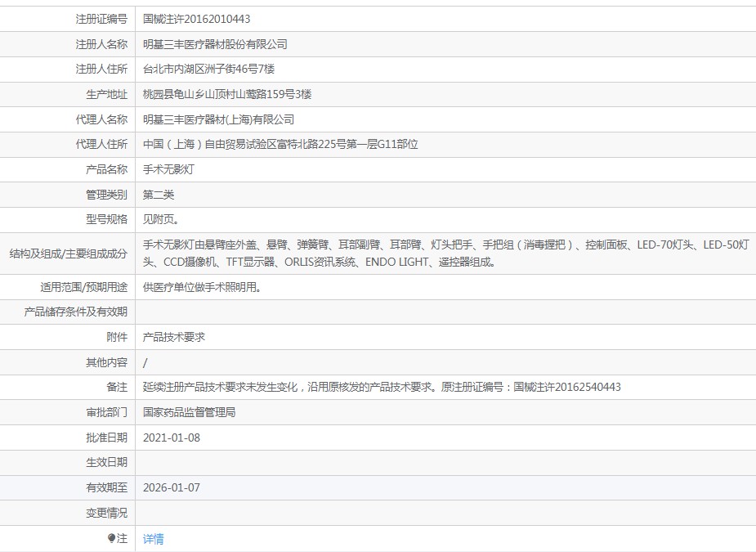756x552 pixels.
Task: Select registrant name 明基三丰医疗器材股份有限公司
Action: point(215,44)
